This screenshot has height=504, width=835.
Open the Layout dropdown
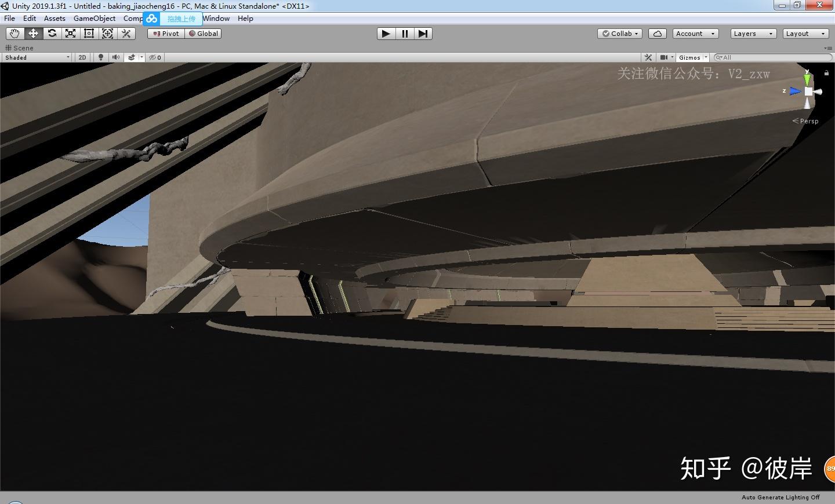(x=805, y=34)
